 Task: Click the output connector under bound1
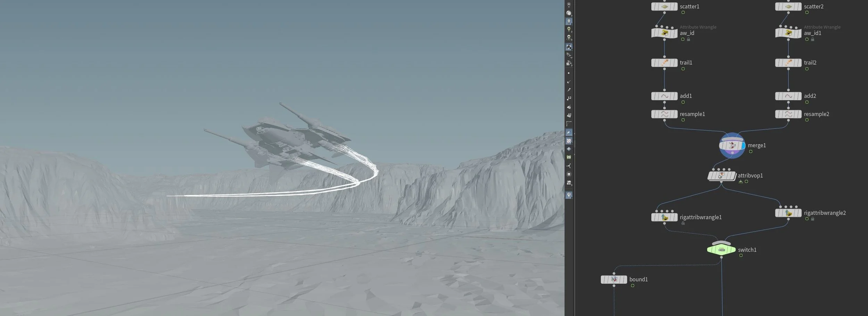[x=614, y=286]
